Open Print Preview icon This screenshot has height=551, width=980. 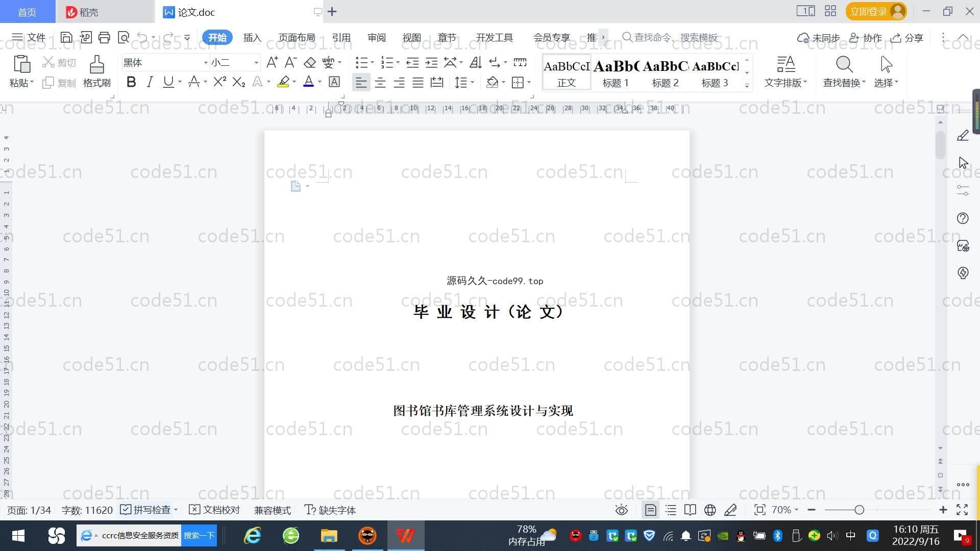(123, 37)
